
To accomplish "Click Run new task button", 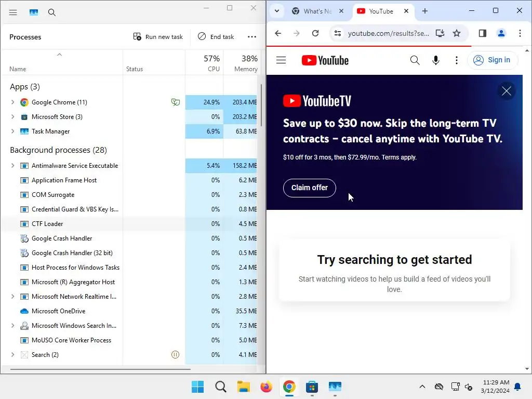I will coord(158,37).
